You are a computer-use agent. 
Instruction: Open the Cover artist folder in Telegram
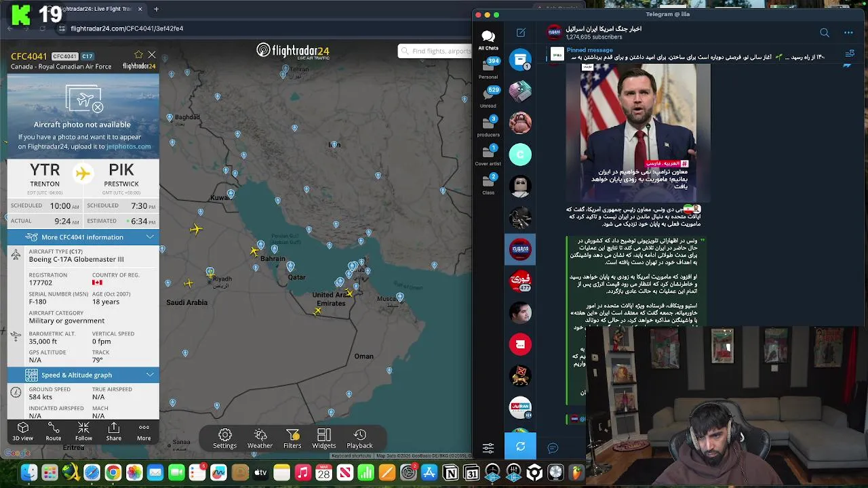coord(488,156)
